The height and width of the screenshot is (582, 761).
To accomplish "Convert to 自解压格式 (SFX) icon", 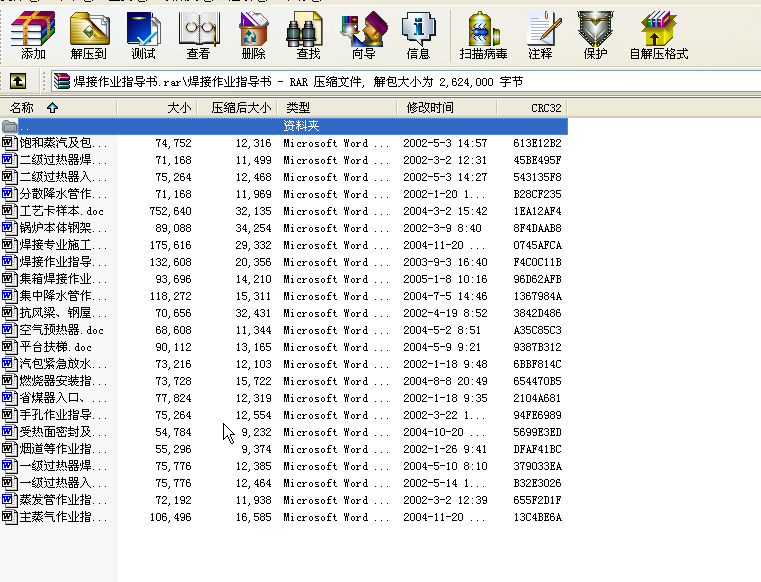I will pos(659,35).
